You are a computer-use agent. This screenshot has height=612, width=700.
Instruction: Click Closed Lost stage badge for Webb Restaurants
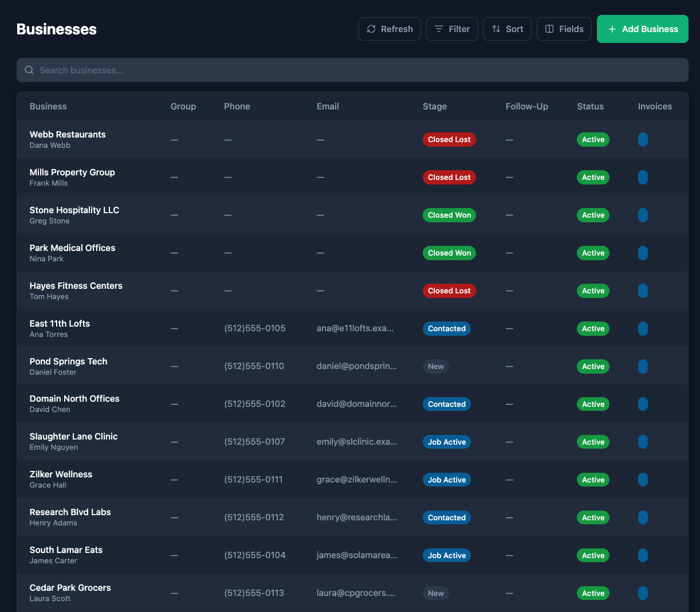pyautogui.click(x=449, y=139)
